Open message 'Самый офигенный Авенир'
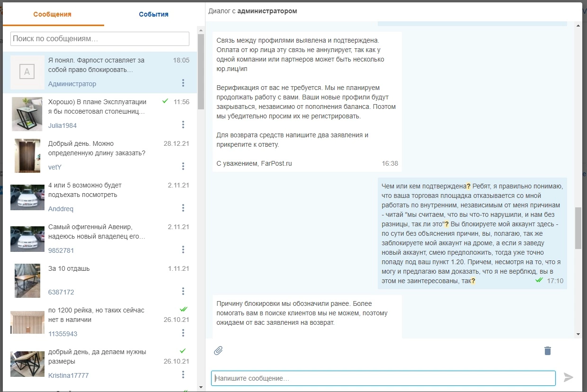Screen dimensions: 587x392 click(x=90, y=227)
